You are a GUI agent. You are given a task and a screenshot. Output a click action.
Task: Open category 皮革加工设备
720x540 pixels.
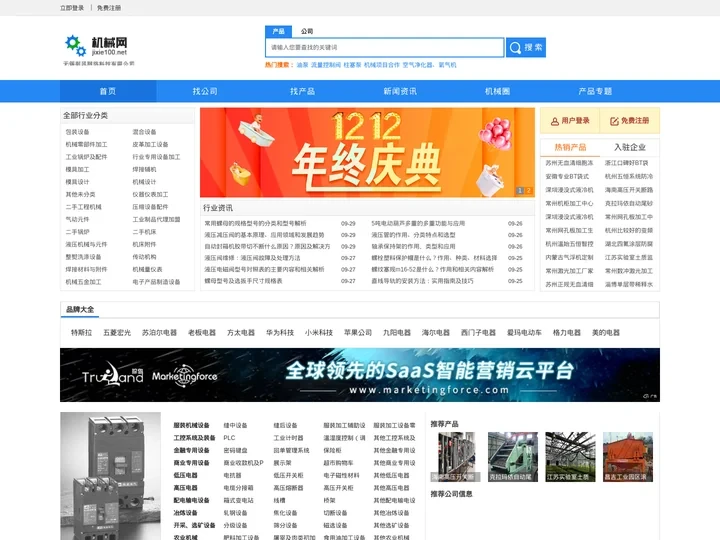click(x=150, y=144)
